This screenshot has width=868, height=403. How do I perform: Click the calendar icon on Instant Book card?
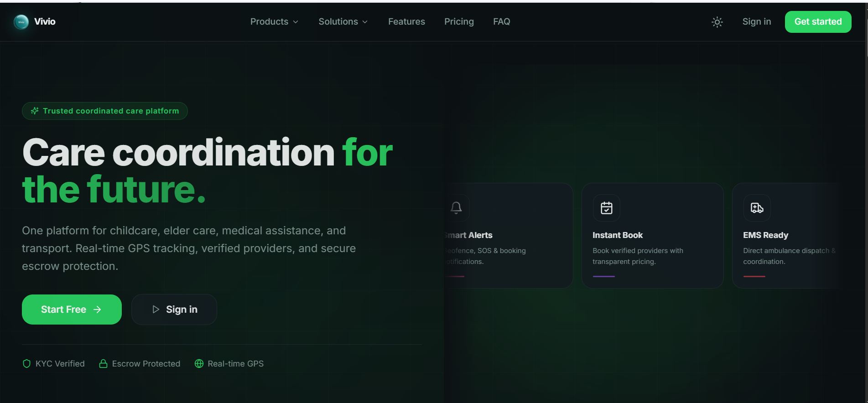point(607,208)
